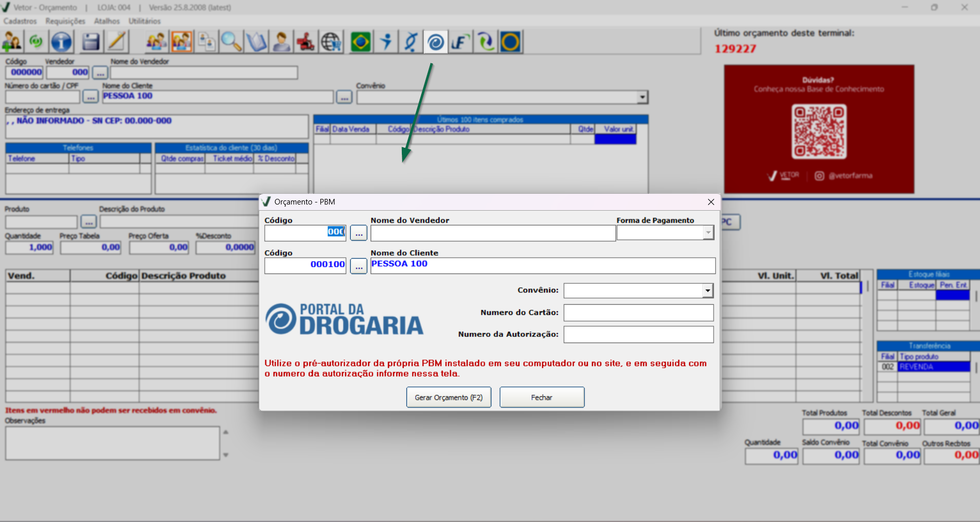Click the globe with shopping cart icon
980x522 pixels.
331,42
